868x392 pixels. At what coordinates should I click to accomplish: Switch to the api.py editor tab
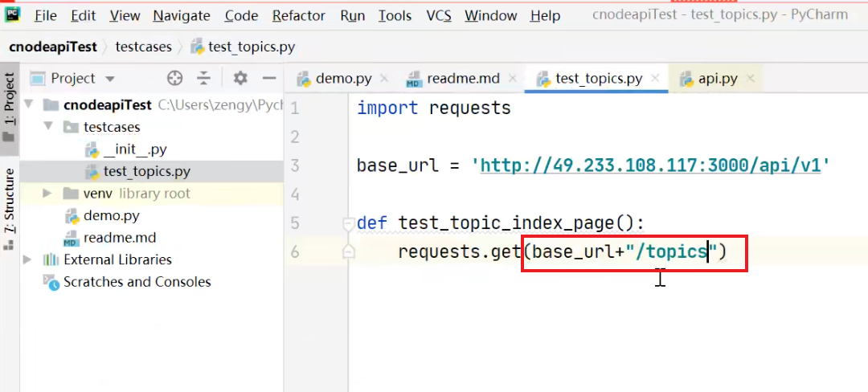[718, 79]
